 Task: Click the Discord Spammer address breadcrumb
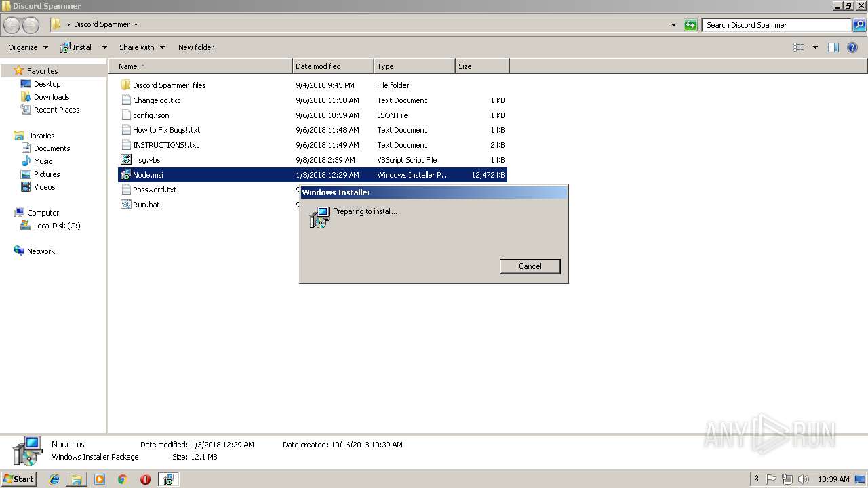(x=102, y=24)
